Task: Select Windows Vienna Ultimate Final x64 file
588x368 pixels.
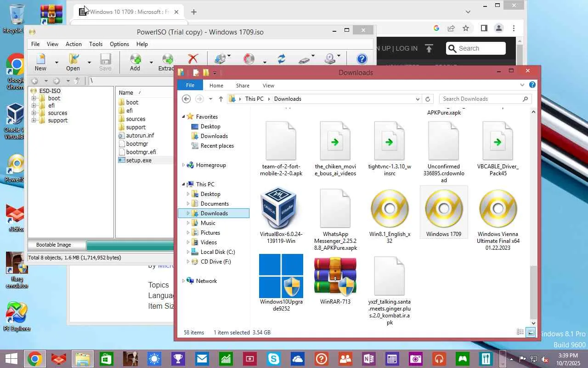Action: (498, 219)
